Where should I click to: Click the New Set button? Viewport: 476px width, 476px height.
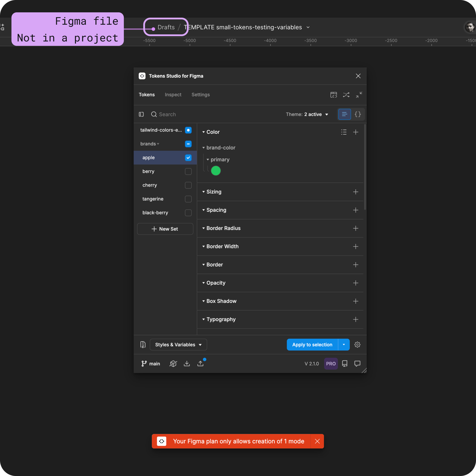(x=165, y=229)
